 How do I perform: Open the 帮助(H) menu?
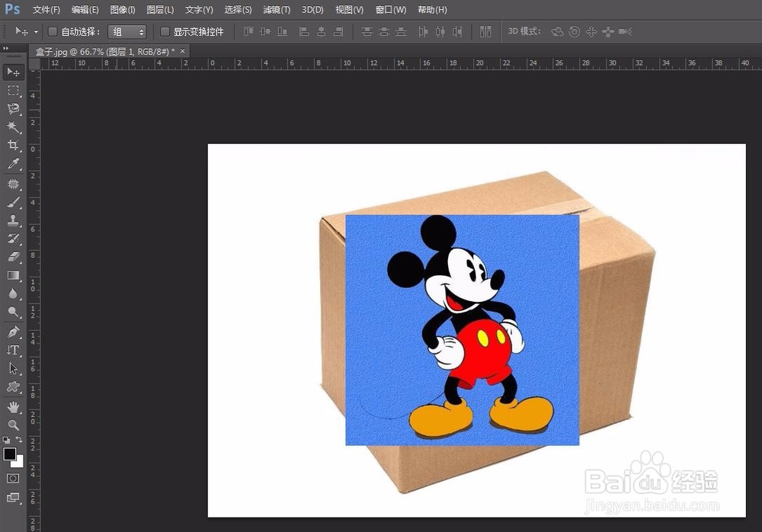coord(432,10)
